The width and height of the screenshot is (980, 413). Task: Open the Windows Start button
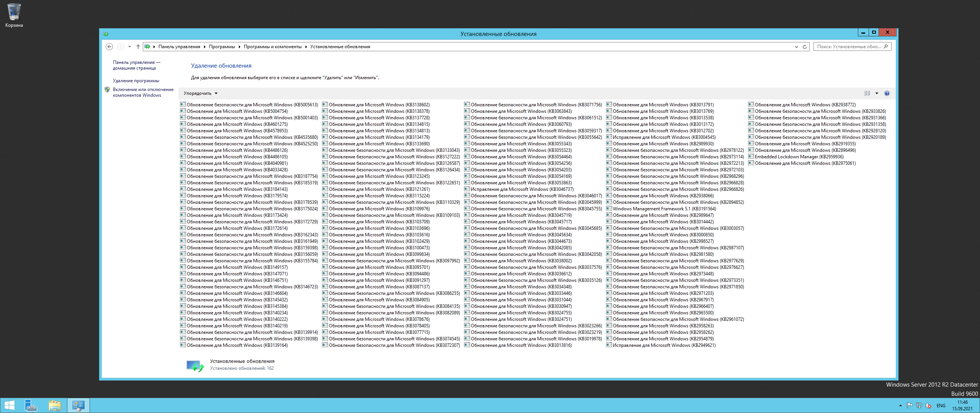pos(9,405)
